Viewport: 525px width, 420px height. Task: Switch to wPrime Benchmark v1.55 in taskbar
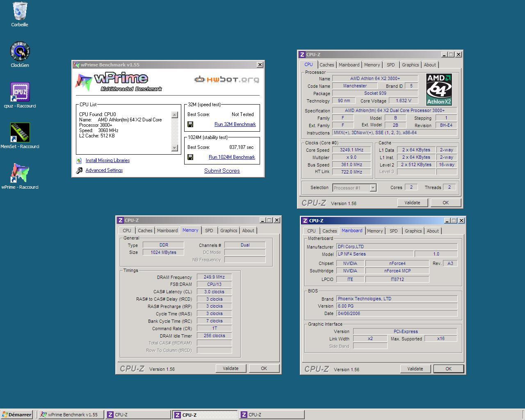(71, 415)
